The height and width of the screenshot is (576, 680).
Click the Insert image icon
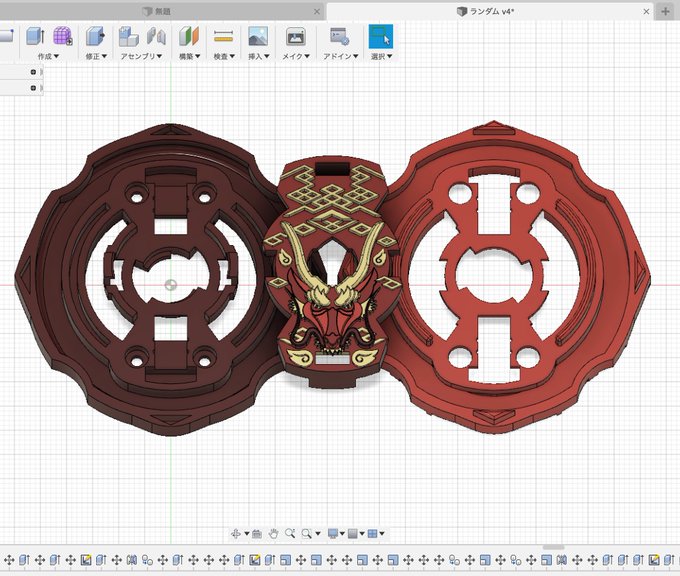point(258,36)
